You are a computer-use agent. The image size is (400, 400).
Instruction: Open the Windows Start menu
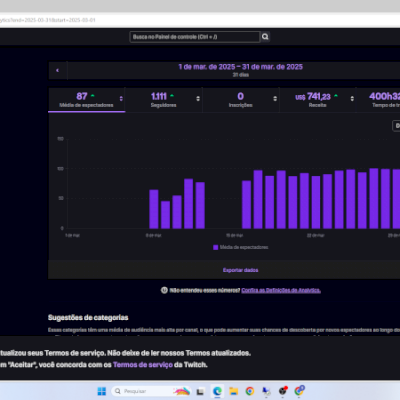pyautogui.click(x=101, y=391)
